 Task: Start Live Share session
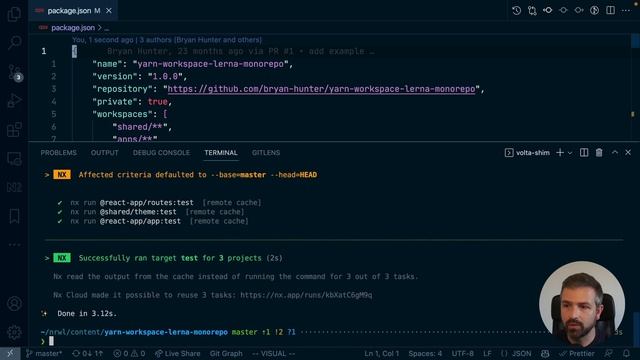coord(178,353)
